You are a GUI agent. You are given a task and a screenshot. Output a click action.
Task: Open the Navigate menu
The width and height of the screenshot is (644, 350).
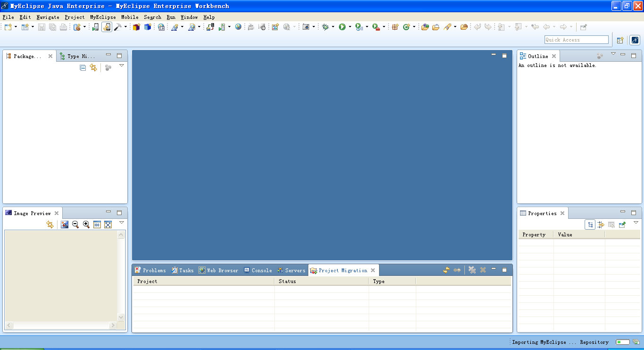(48, 17)
